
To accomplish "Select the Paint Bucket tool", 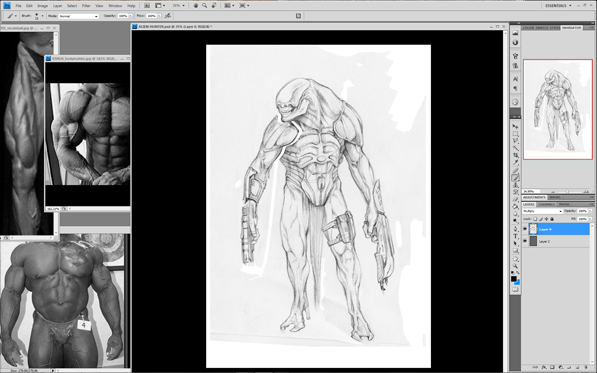I will tap(515, 207).
